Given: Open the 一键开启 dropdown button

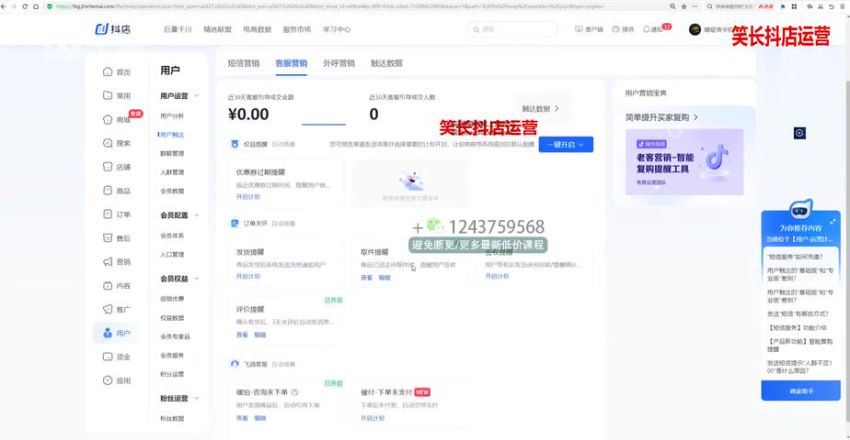Looking at the screenshot, I should (566, 145).
